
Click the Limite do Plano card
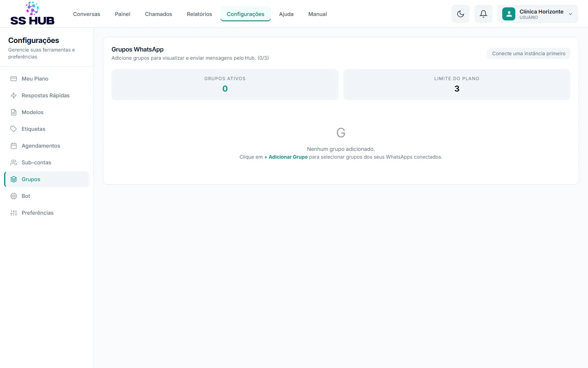(457, 85)
